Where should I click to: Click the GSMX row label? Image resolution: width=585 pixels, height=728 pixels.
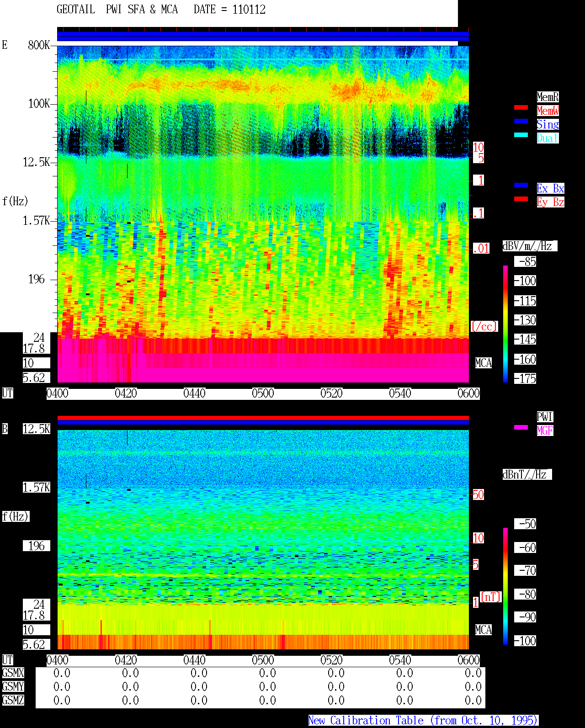[13, 673]
